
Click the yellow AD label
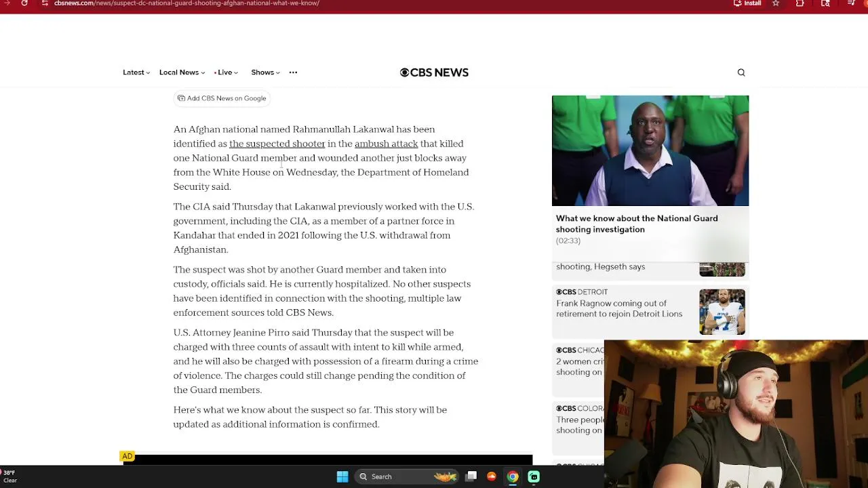click(127, 456)
